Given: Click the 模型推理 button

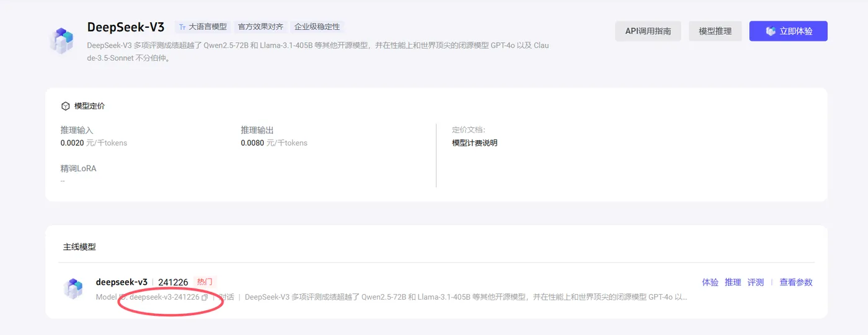Looking at the screenshot, I should [x=715, y=31].
